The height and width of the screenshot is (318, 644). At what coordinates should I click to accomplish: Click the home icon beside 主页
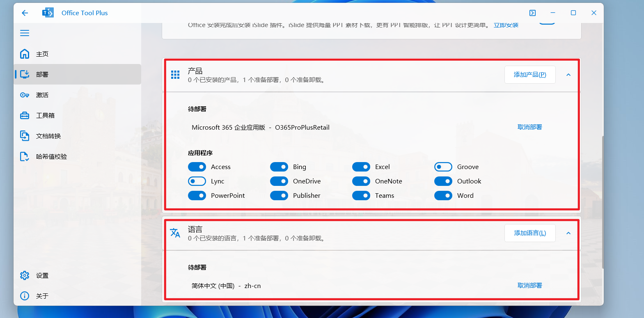coord(25,54)
